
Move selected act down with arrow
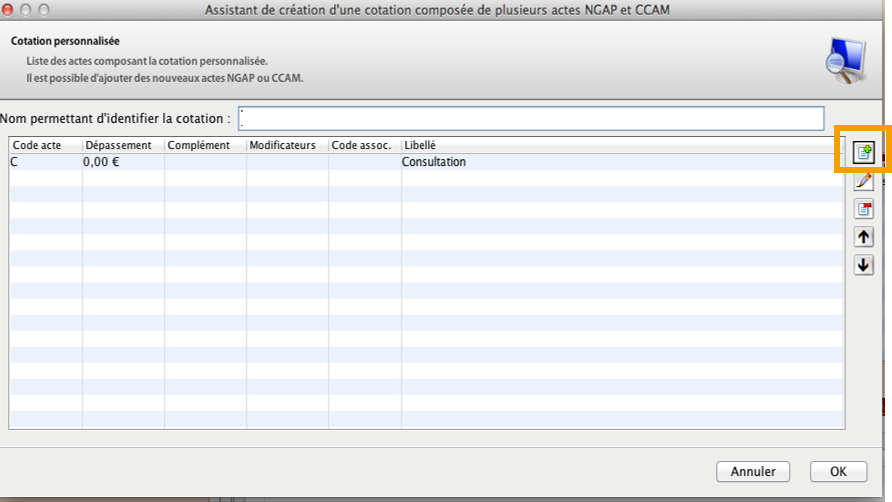click(863, 265)
